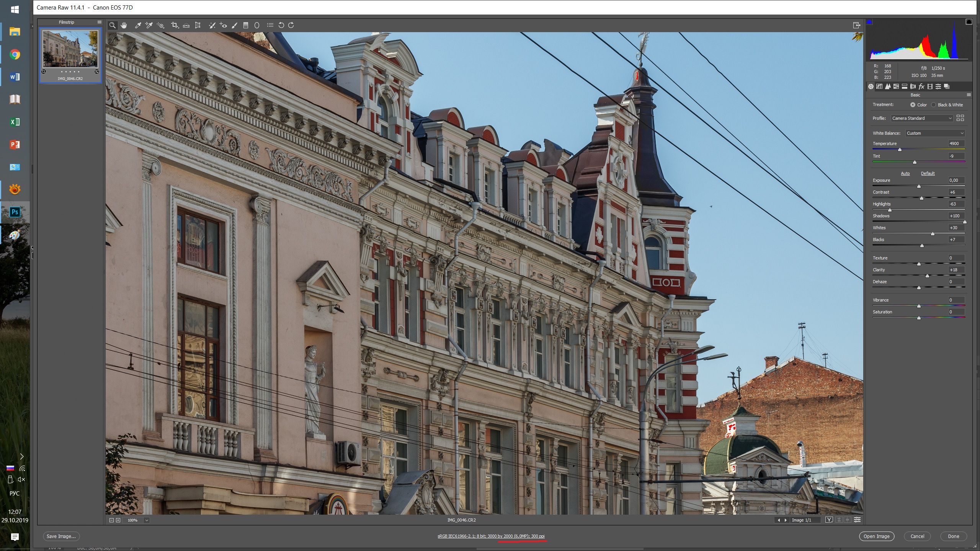Viewport: 980px width, 551px height.
Task: Select Color treatment radio button
Action: click(x=913, y=105)
